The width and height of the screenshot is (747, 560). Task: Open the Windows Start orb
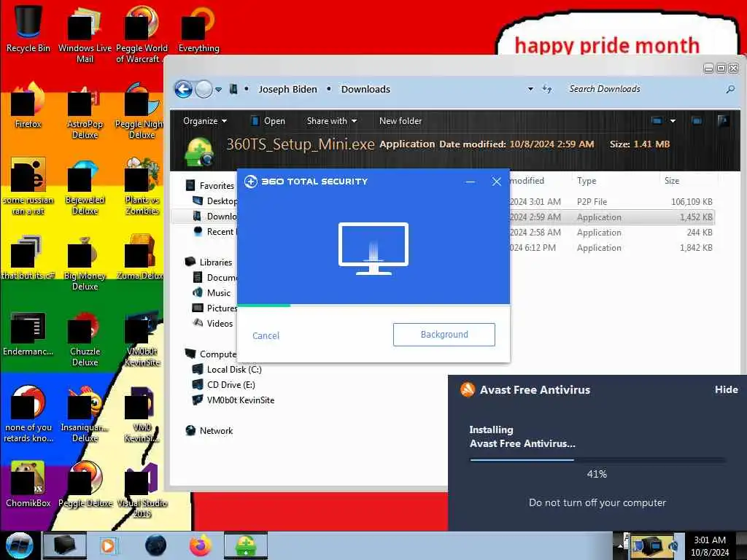tap(19, 545)
